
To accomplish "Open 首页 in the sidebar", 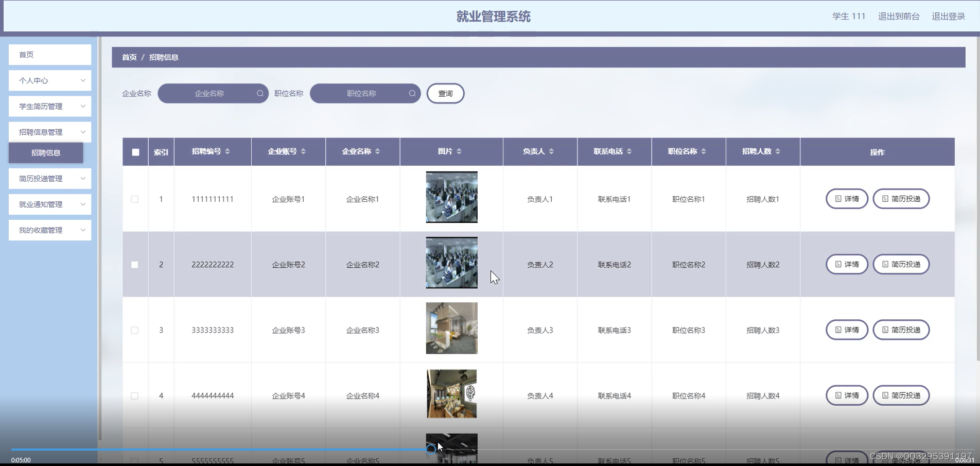I will 50,55.
